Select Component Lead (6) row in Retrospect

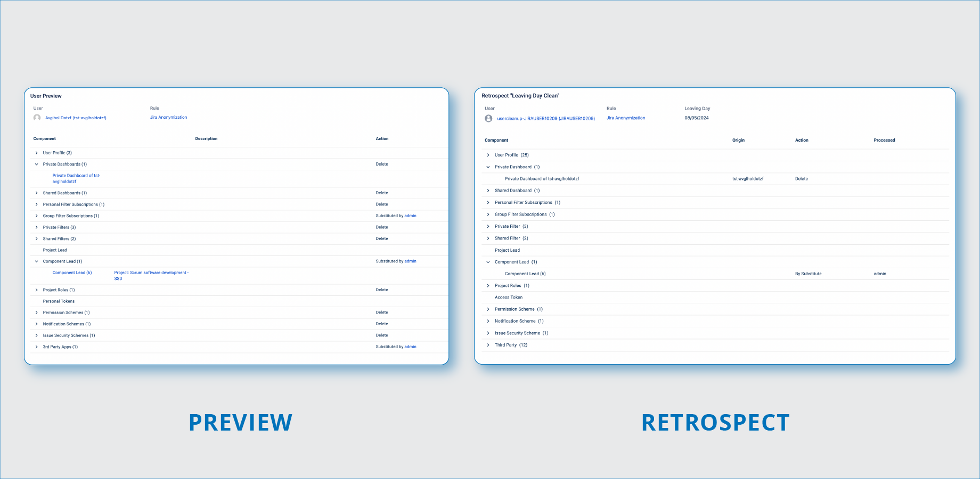coord(715,274)
